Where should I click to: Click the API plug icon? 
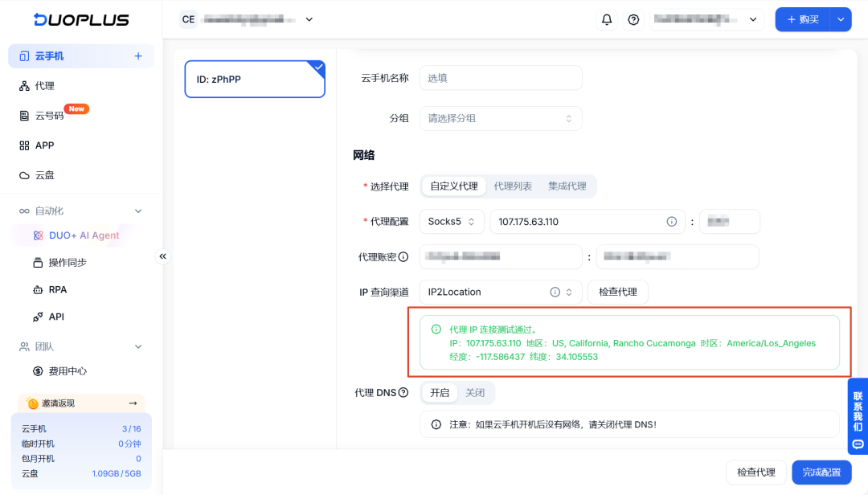pos(38,317)
